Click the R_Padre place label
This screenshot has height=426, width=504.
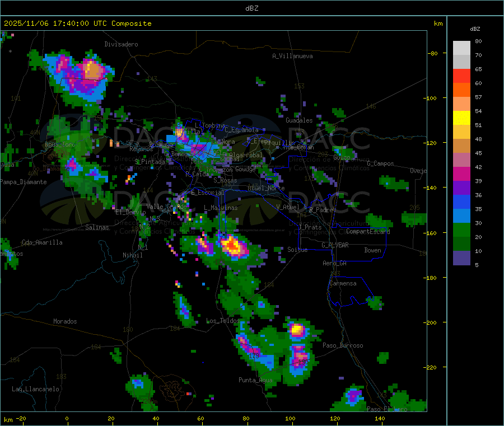pos(321,210)
